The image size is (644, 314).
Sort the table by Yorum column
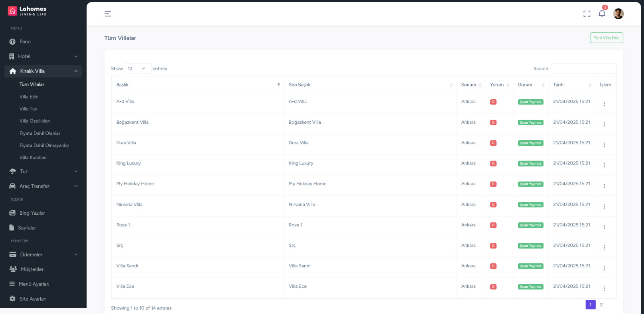tap(499, 84)
